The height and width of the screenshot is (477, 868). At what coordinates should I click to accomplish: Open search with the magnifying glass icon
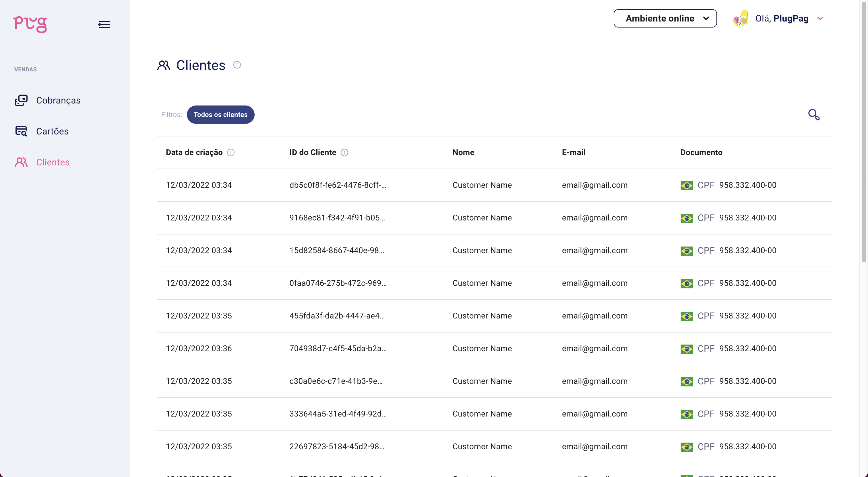pyautogui.click(x=814, y=114)
